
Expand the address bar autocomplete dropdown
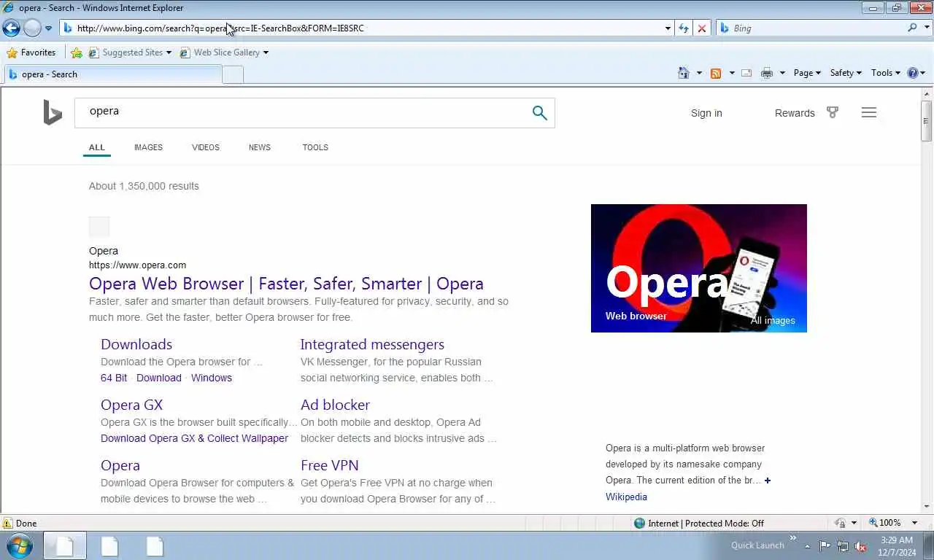tap(668, 28)
